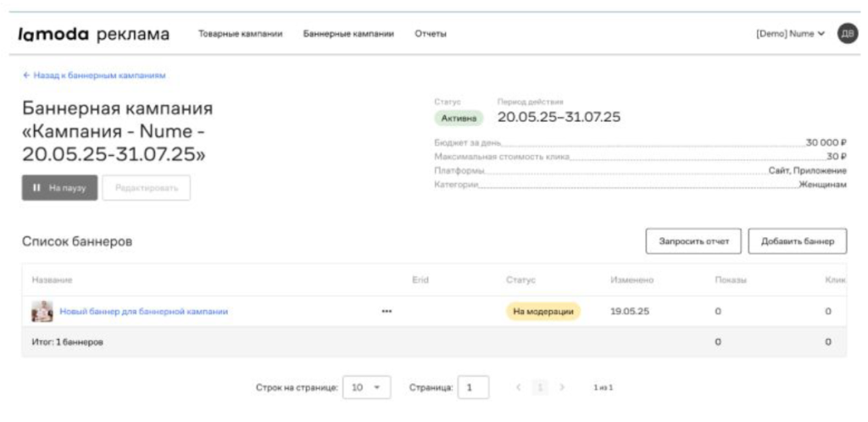The height and width of the screenshot is (422, 868).
Task: Click the Редактировать button
Action: (146, 187)
